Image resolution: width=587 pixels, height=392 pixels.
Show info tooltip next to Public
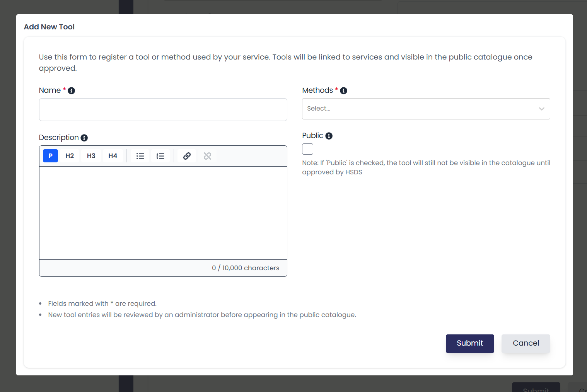click(x=329, y=136)
